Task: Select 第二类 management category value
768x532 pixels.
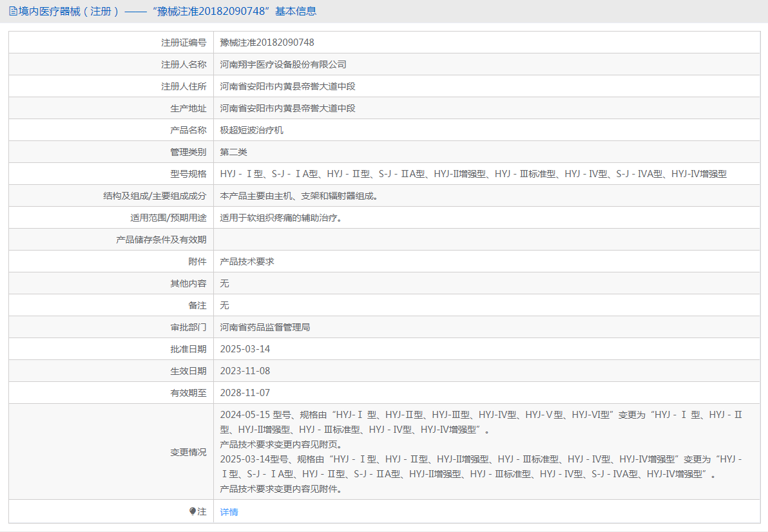Action: click(x=233, y=152)
